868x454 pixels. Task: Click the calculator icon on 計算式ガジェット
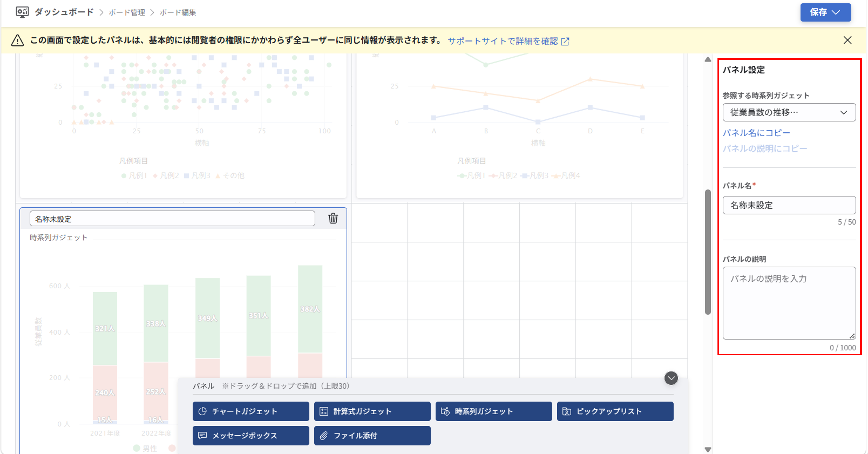click(324, 411)
